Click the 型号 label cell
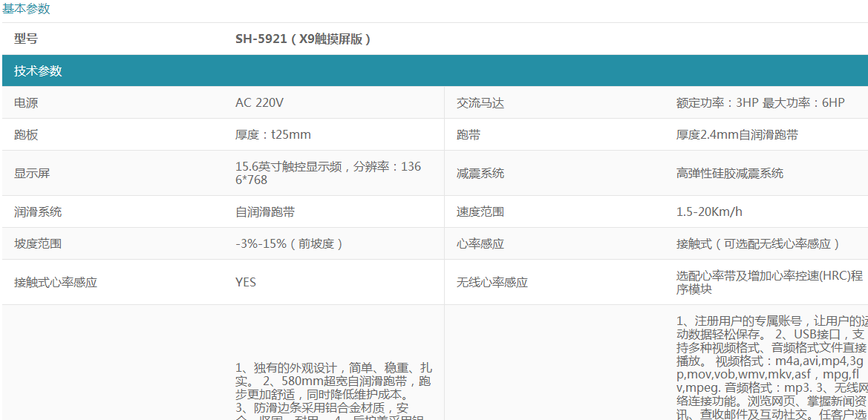This screenshot has height=420, width=868. (x=26, y=39)
